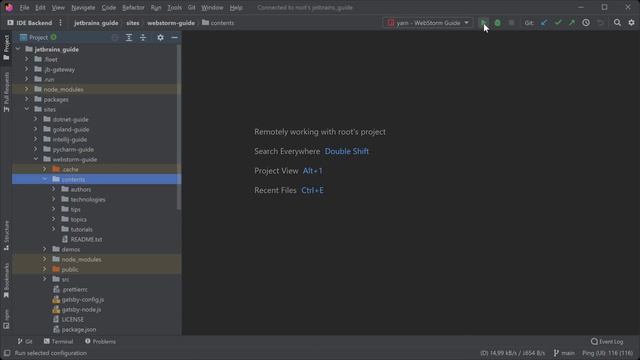This screenshot has height=360, width=640.
Task: Select opened file locate icon in Project panel
Action: coord(115,38)
